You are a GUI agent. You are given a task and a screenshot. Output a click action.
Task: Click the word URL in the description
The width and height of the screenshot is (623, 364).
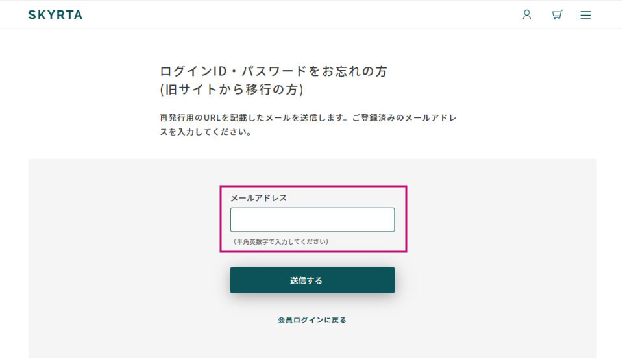pos(209,119)
